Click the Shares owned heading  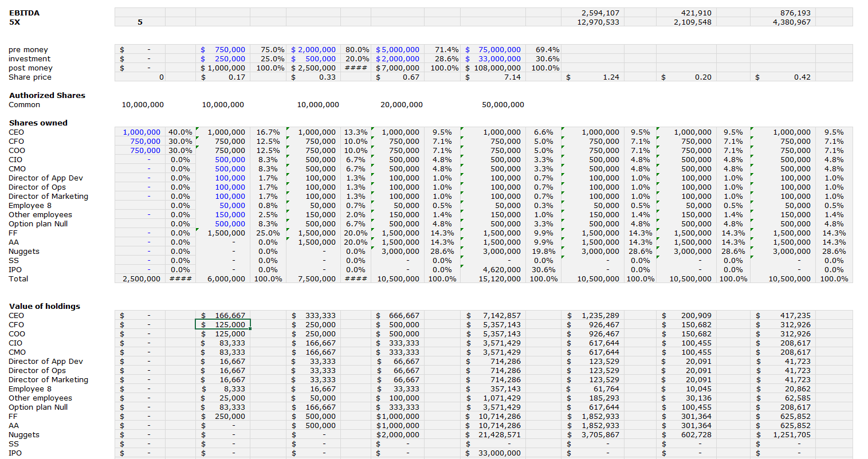38,123
